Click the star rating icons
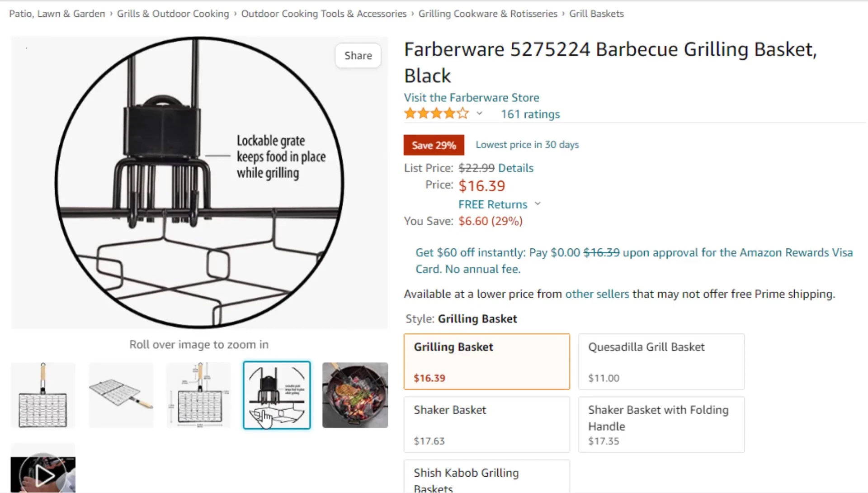868x493 pixels. (436, 114)
